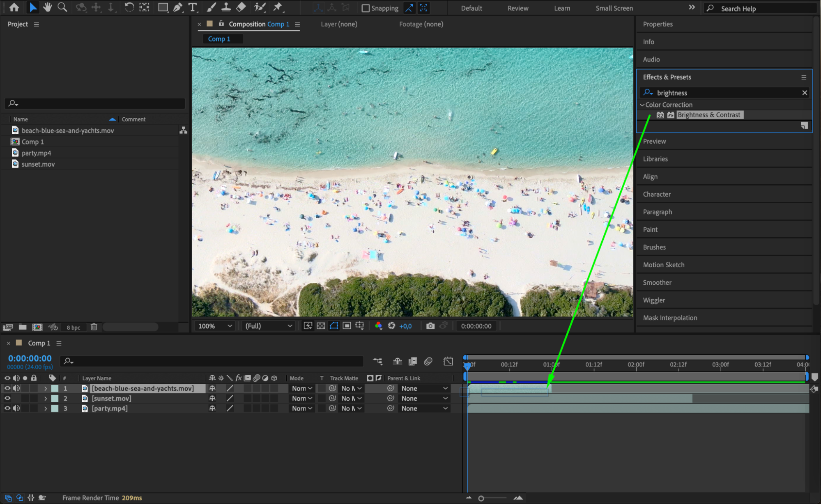This screenshot has height=504, width=821.
Task: Expand layer 2 sunset.mov properties
Action: pos(46,398)
